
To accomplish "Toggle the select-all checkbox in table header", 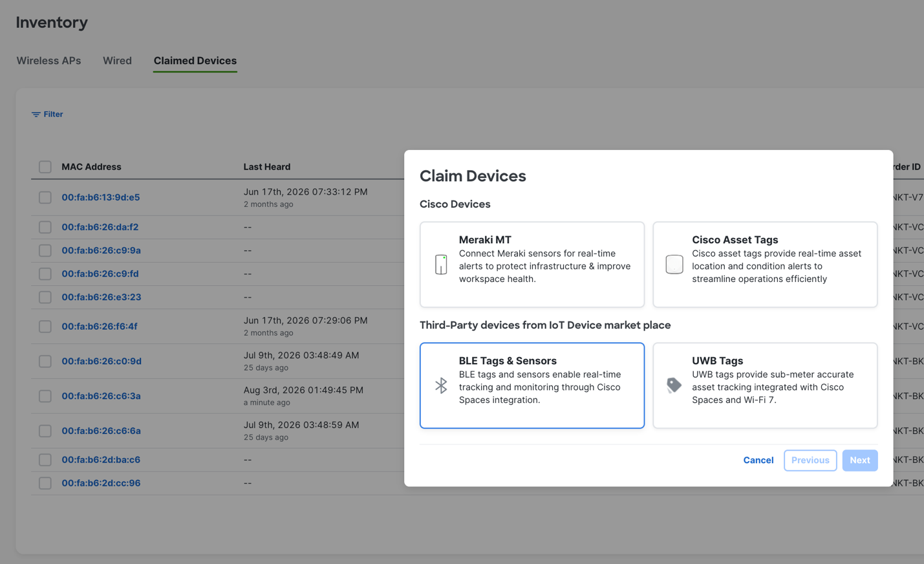I will [45, 167].
